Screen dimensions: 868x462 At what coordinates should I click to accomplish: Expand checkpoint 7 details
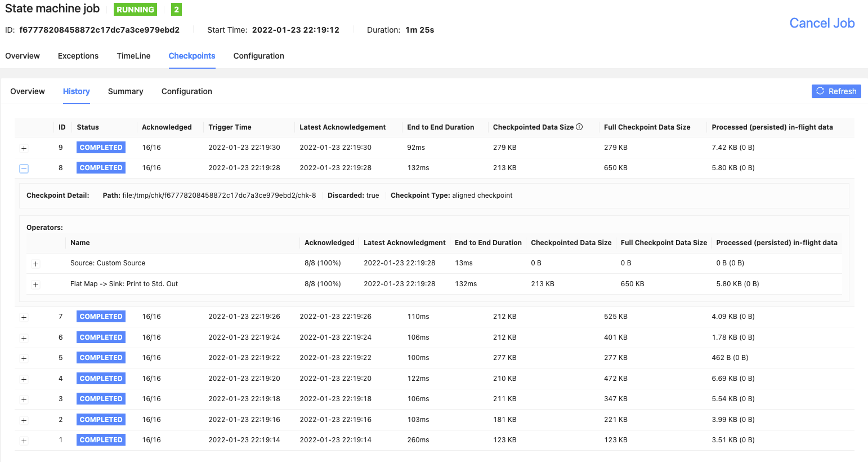pos(24,317)
